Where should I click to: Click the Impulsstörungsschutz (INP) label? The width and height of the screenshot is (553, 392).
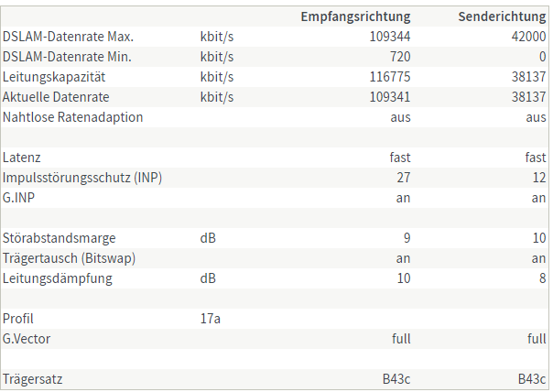point(82,178)
